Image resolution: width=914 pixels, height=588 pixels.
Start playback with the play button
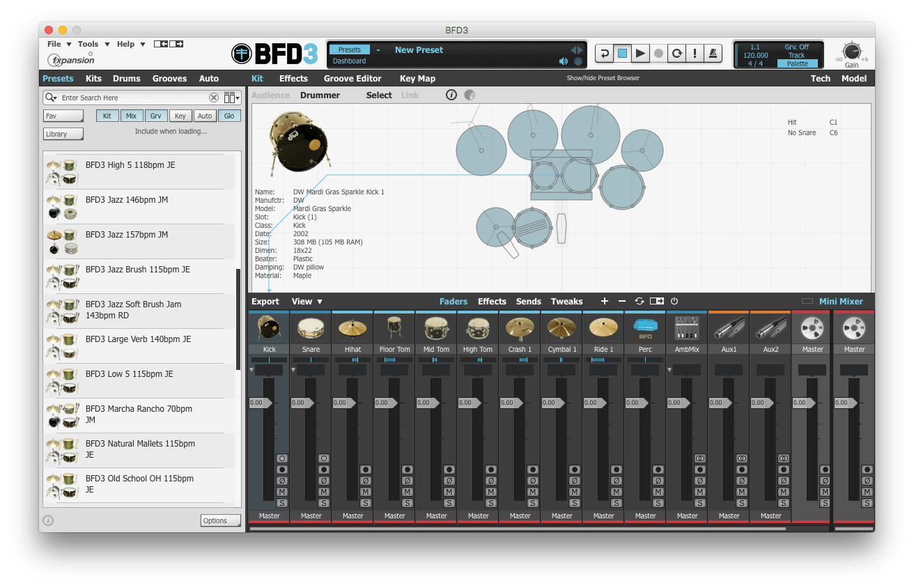(640, 54)
